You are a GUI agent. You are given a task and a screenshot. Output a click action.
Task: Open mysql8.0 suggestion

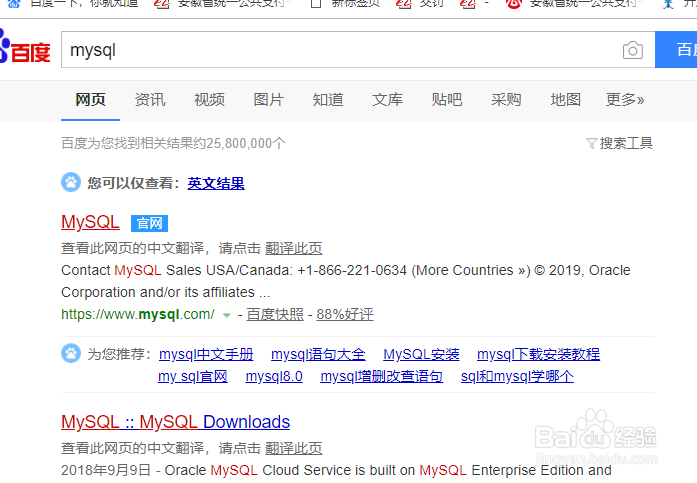tap(274, 376)
